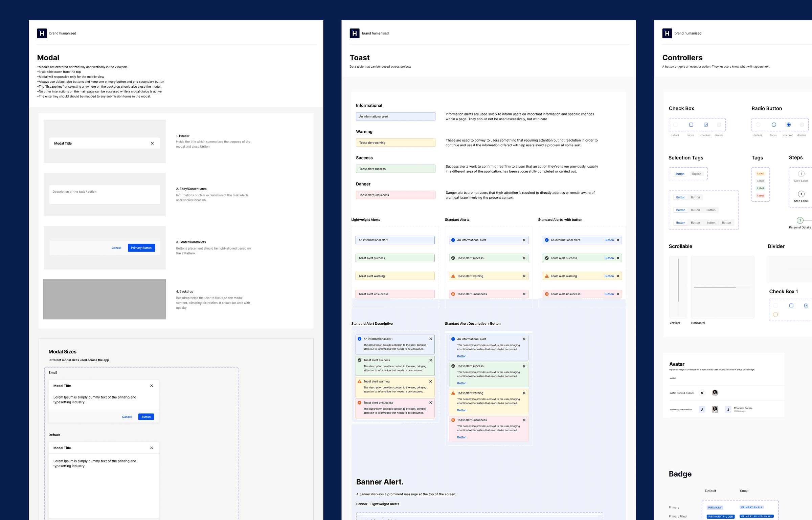Click the C initial rounded avatar
812x520 pixels.
[702, 393]
